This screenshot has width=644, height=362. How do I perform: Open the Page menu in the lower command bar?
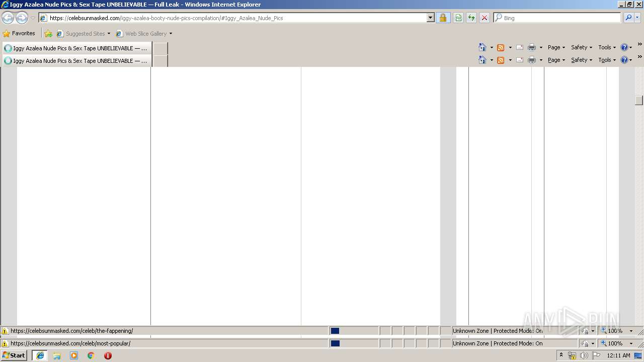(x=556, y=60)
